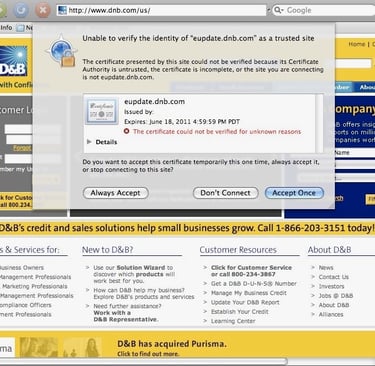
Task: Click the yellow call 1-866-203-3151 banner
Action: point(187,228)
